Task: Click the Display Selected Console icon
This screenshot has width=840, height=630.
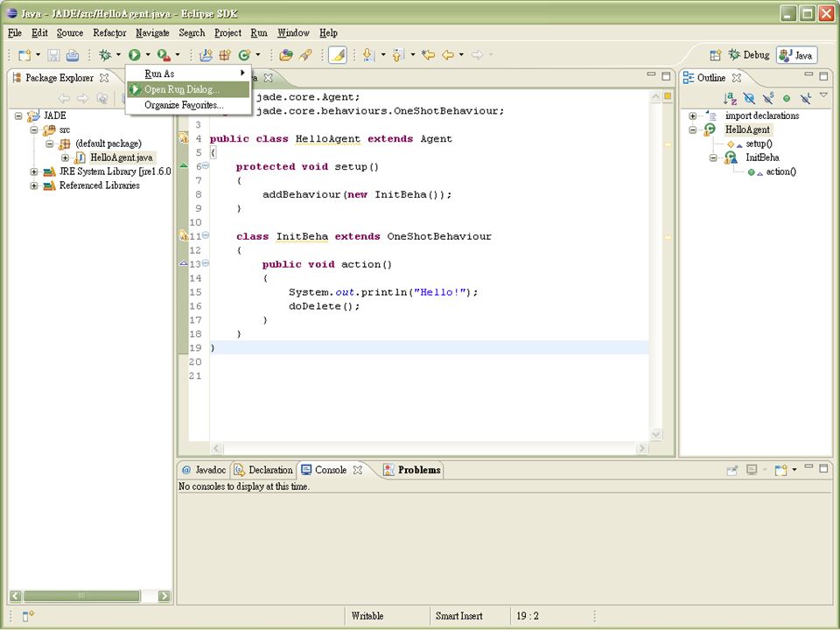Action: point(752,471)
